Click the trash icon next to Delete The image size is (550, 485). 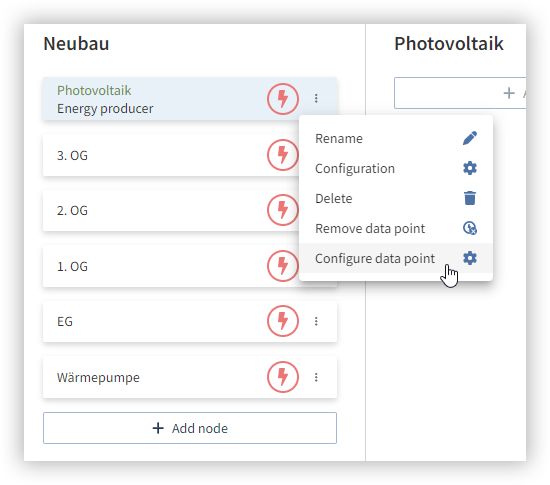click(470, 198)
